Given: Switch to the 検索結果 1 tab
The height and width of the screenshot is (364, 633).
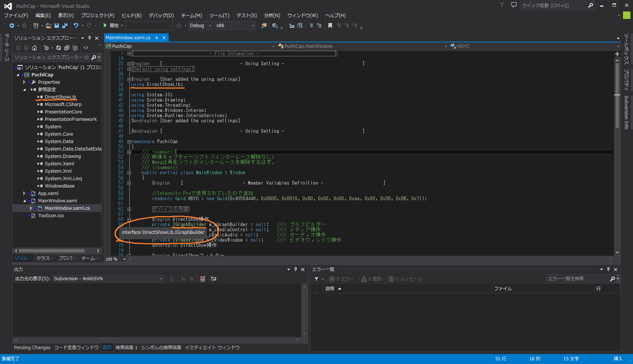Looking at the screenshot, I should [x=126, y=348].
